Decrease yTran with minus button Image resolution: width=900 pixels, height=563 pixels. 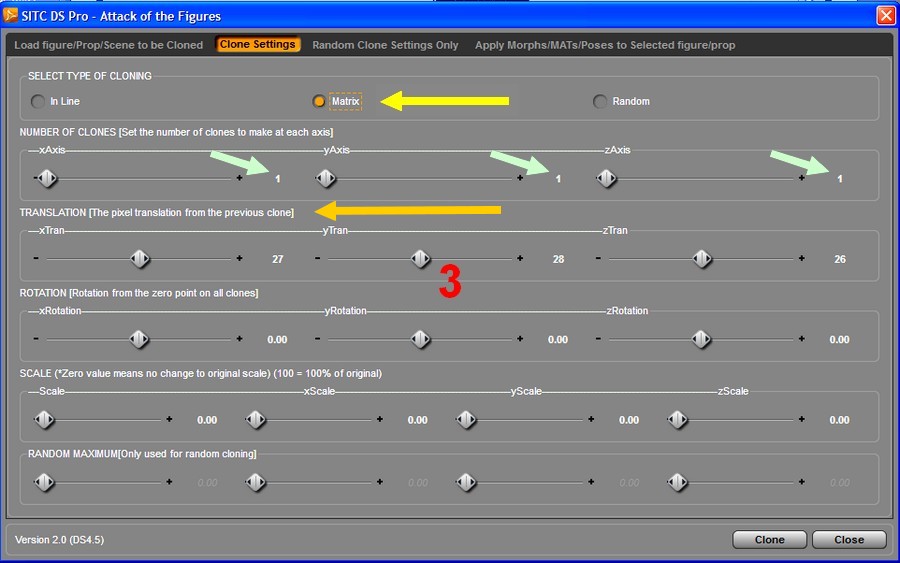(x=317, y=258)
